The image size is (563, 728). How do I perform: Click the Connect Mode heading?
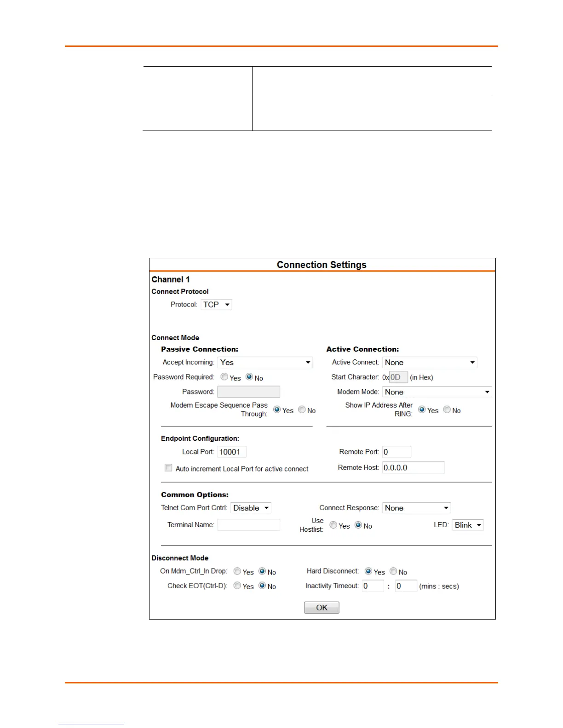[175, 337]
